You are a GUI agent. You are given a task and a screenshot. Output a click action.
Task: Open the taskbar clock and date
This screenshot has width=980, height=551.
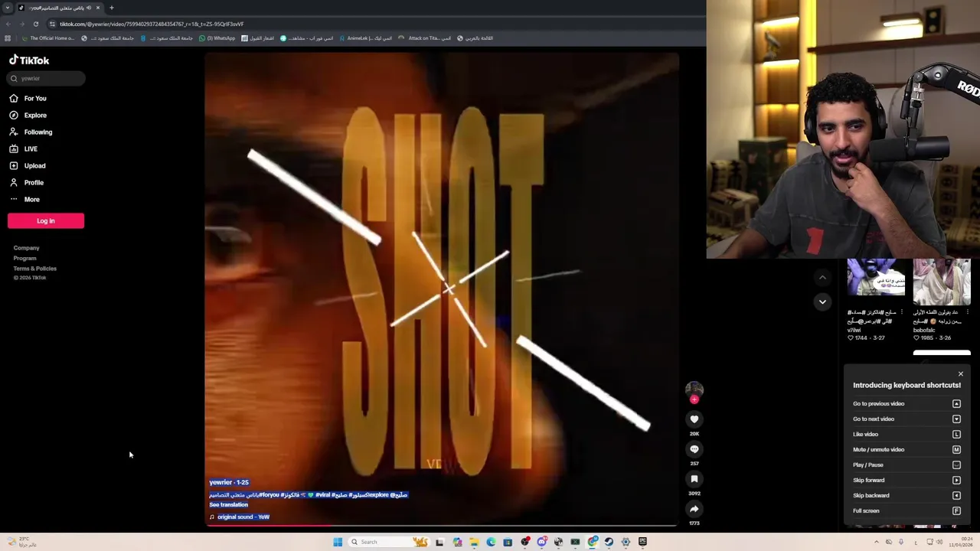(x=961, y=542)
